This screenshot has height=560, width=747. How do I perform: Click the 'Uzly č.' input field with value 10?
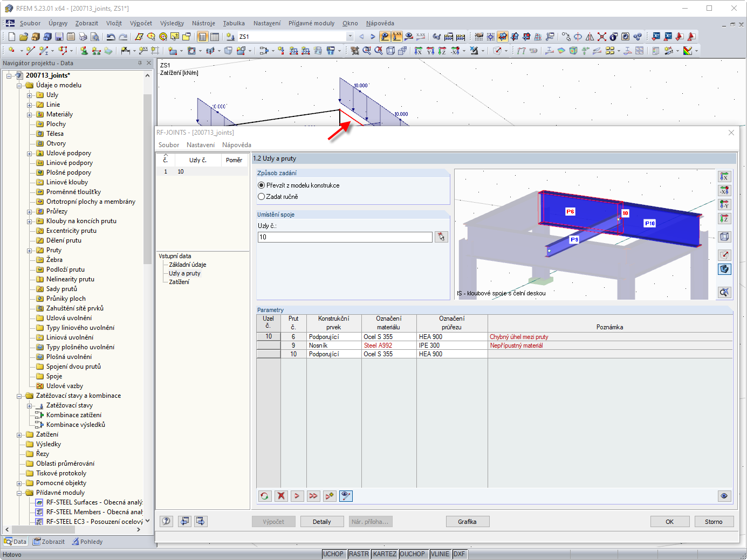pos(345,237)
